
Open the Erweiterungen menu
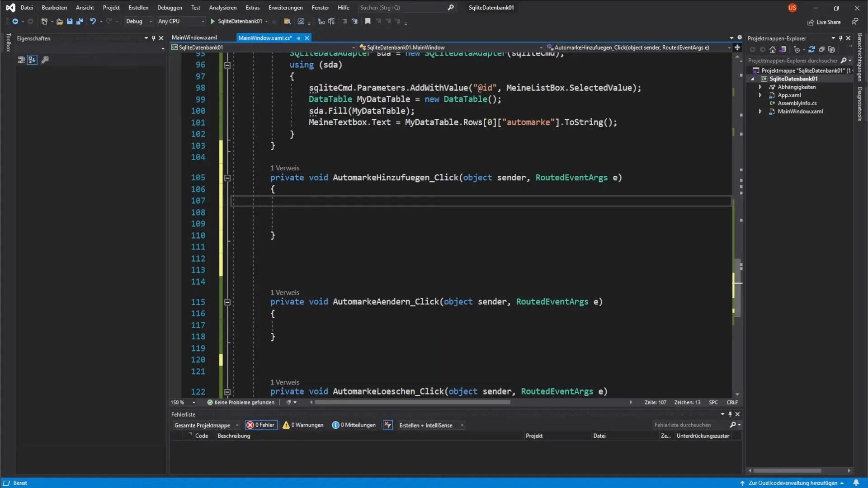286,8
